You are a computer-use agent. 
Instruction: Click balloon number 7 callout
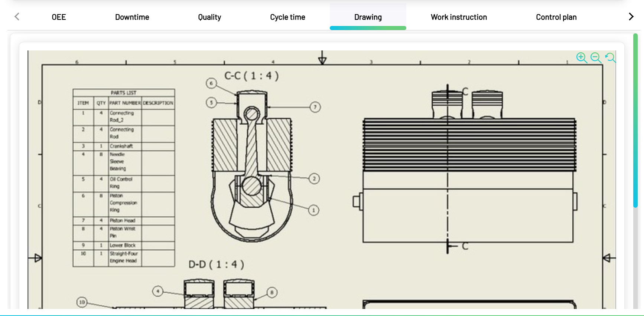[x=315, y=107]
